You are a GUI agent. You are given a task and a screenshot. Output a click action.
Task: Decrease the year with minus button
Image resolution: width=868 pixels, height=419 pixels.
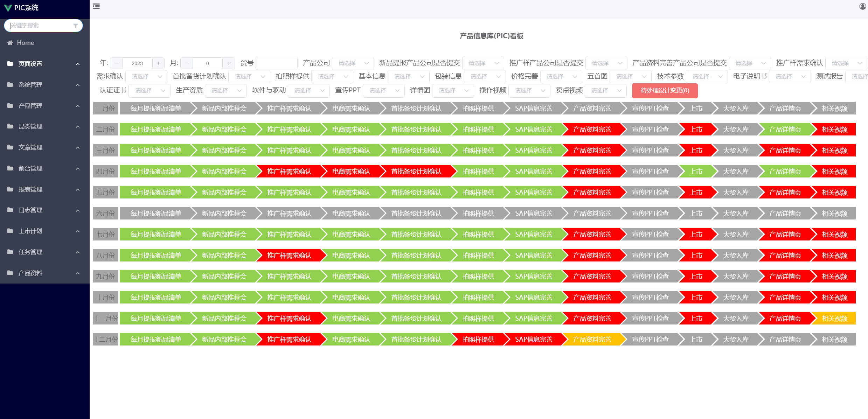(x=116, y=63)
